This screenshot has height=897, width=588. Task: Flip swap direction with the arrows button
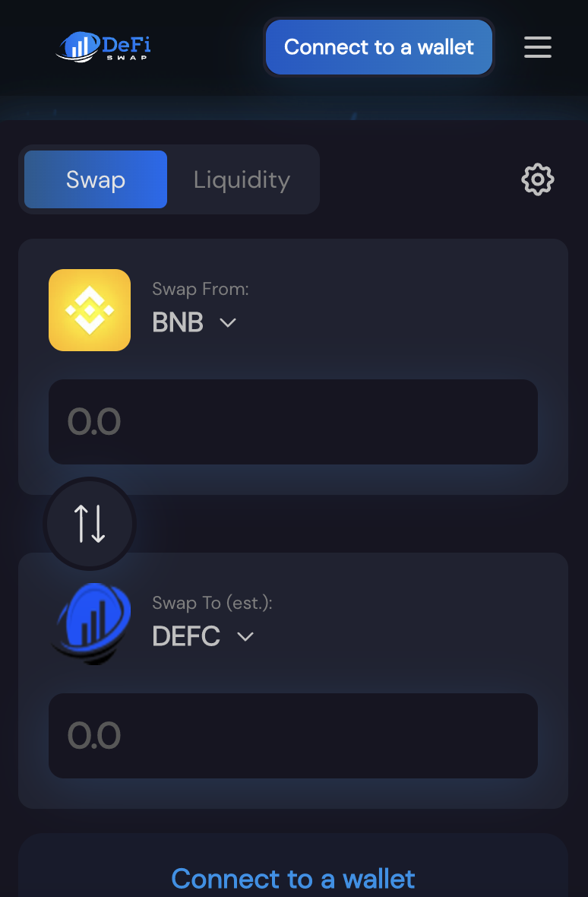(90, 524)
